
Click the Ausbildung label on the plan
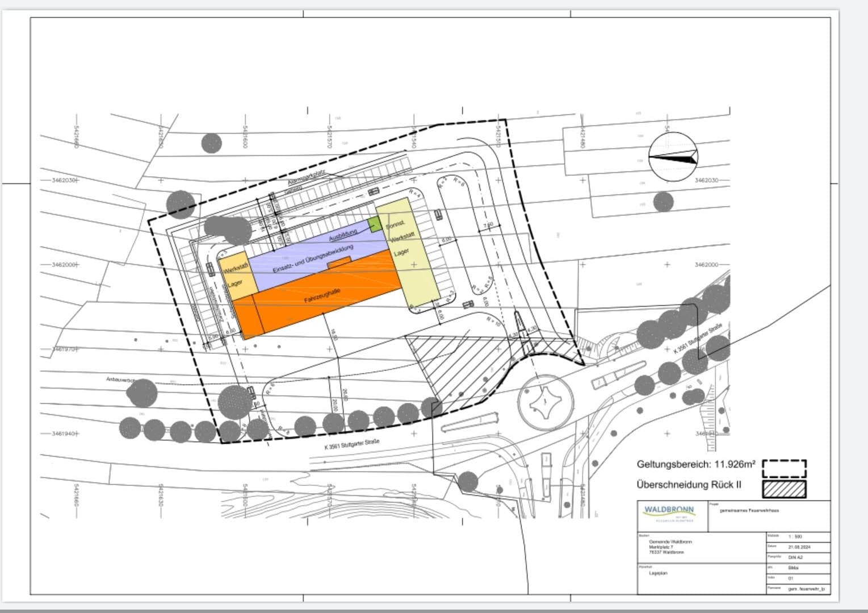(343, 233)
